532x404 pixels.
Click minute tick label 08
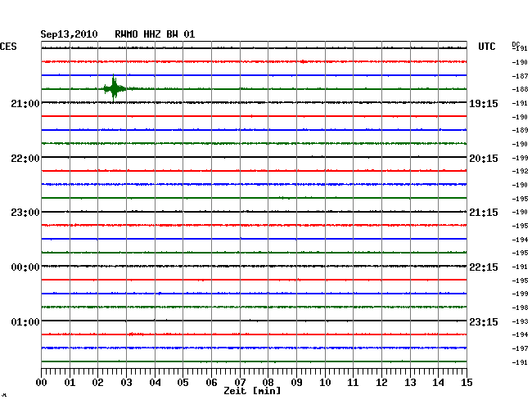[268, 383]
